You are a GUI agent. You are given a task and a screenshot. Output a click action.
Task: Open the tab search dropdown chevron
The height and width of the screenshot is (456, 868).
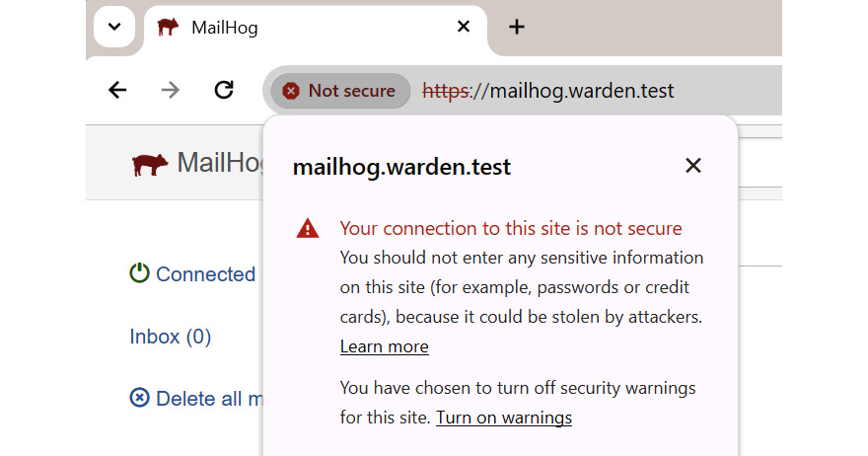(114, 27)
